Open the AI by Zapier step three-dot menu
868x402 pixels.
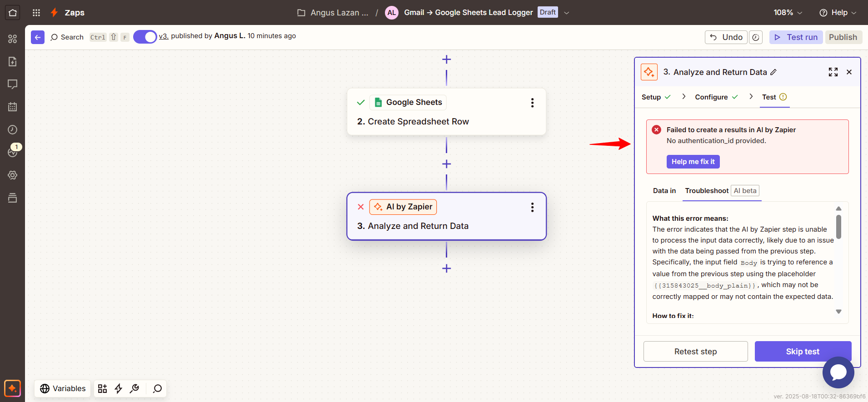click(532, 208)
